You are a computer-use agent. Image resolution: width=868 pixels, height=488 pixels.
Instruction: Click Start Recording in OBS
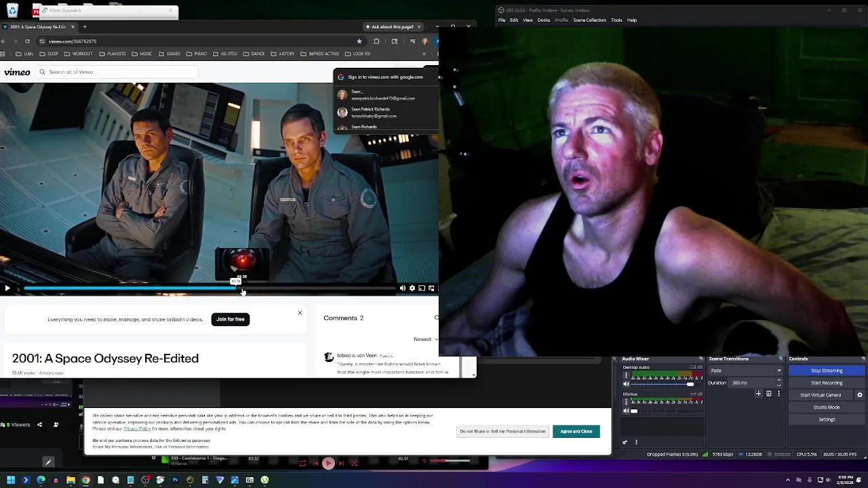[827, 383]
